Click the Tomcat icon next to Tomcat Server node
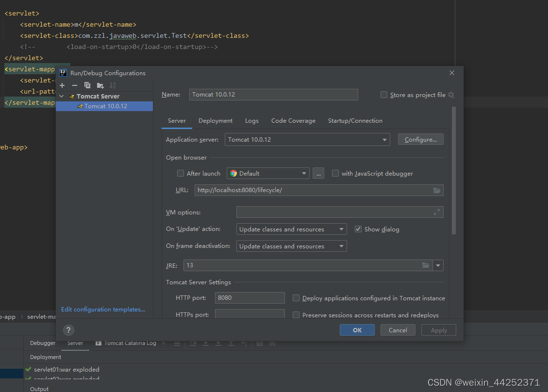 click(72, 97)
